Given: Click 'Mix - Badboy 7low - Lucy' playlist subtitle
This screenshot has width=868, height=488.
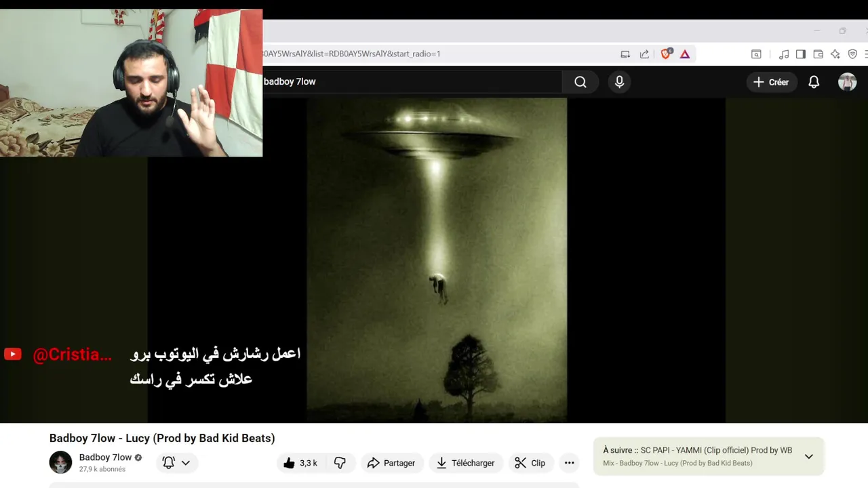Looking at the screenshot, I should (x=677, y=463).
